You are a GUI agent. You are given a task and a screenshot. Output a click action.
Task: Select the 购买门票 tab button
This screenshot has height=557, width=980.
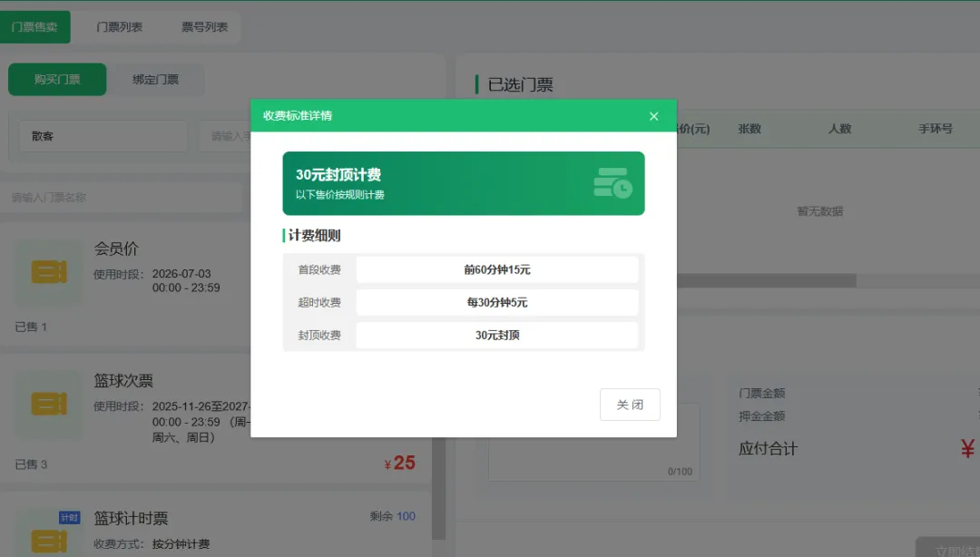pyautogui.click(x=57, y=80)
